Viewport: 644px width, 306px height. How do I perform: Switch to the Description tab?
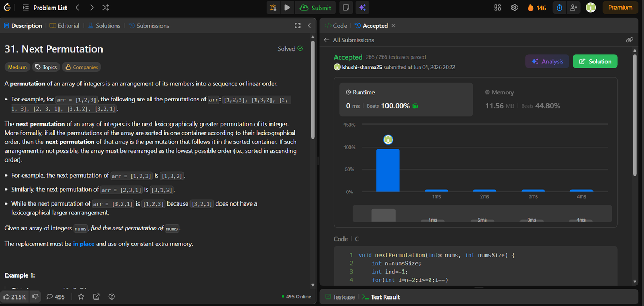coord(23,26)
